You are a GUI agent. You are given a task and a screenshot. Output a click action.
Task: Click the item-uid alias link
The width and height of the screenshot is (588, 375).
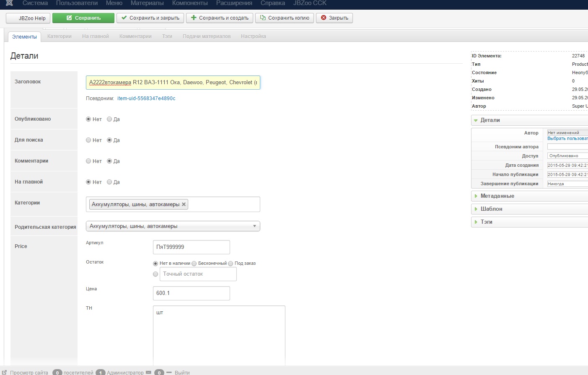[x=146, y=98]
